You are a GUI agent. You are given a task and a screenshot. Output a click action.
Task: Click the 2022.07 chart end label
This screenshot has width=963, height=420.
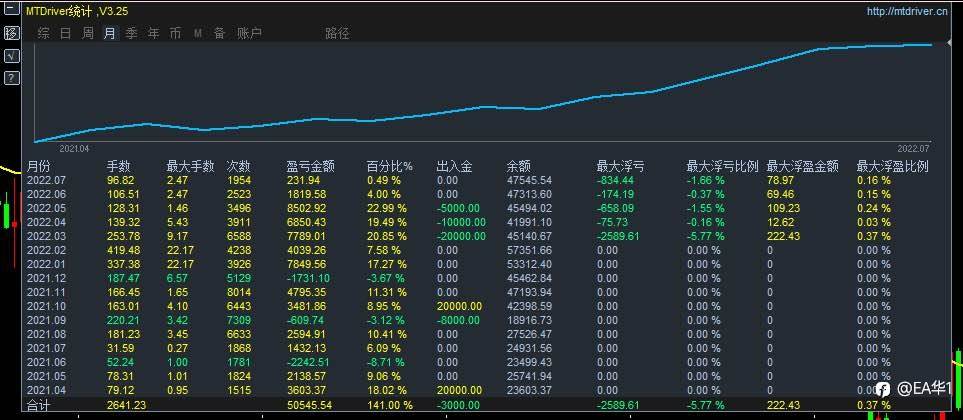pos(913,149)
